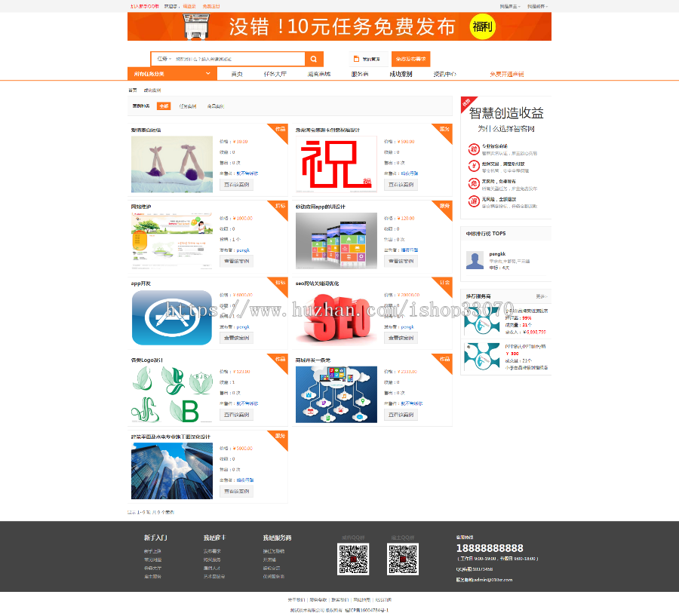Image resolution: width=679 pixels, height=616 pixels.
Task: Click the ¥ escrow payment icon in sidebar
Action: (473, 166)
